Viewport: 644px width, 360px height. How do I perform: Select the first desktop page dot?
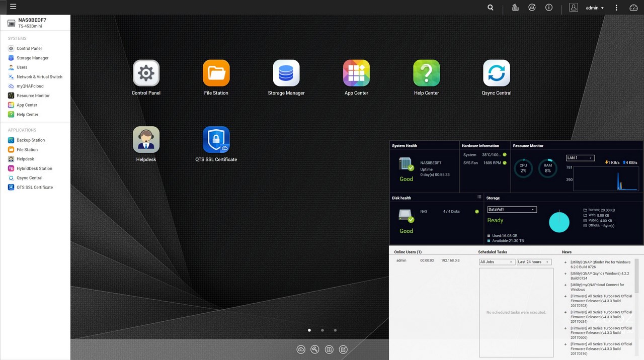click(x=309, y=330)
